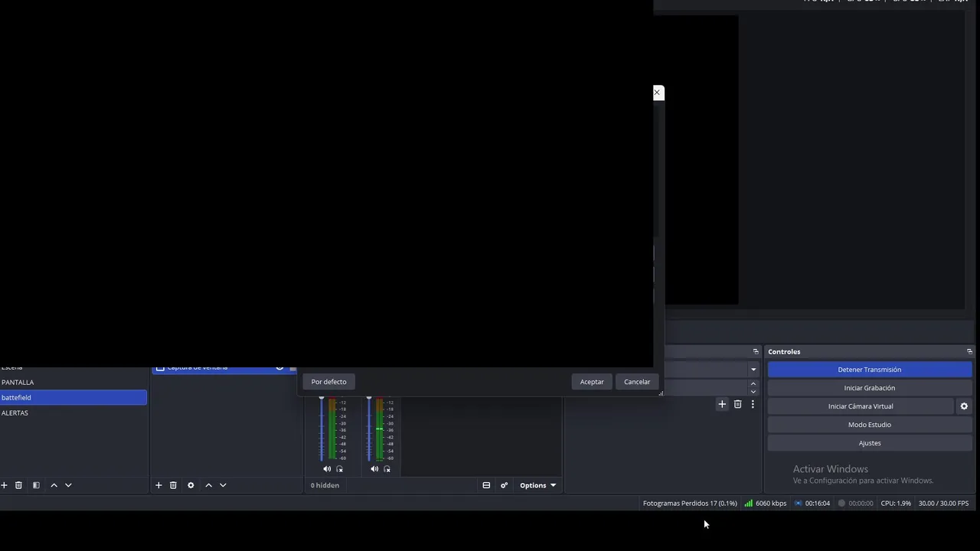Adjust the left mixer channel volume fader

pyautogui.click(x=322, y=429)
